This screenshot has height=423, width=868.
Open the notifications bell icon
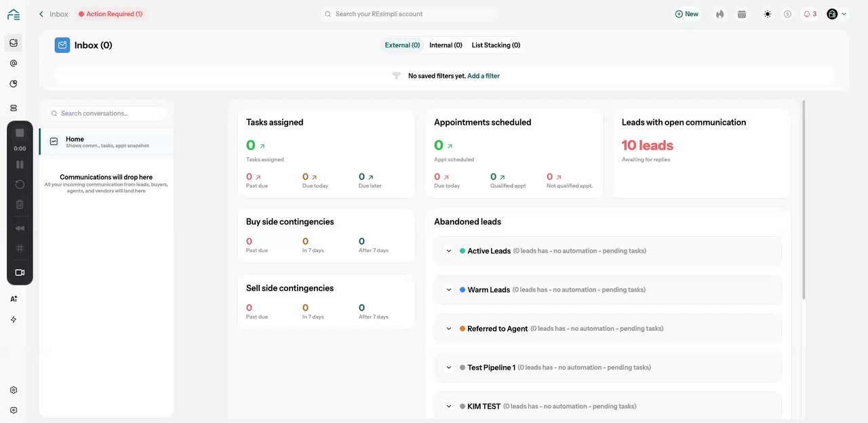(810, 14)
